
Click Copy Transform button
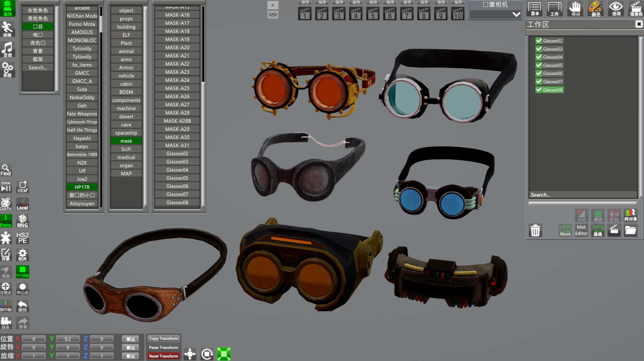pos(164,339)
